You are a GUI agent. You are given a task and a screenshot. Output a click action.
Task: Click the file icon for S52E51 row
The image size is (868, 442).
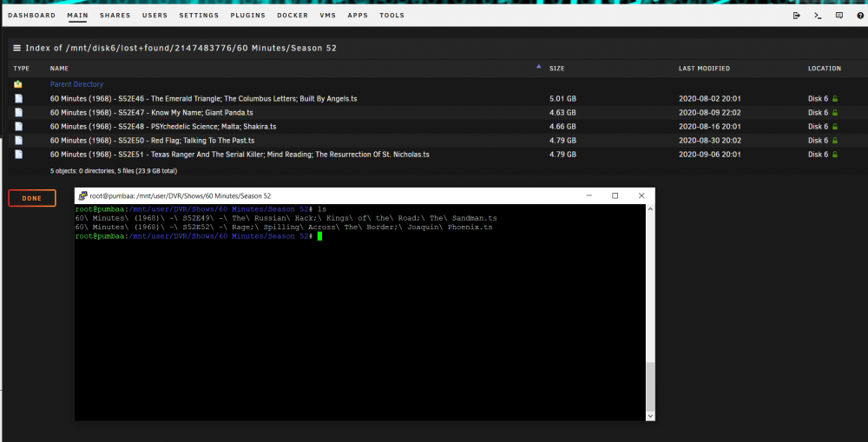click(19, 154)
